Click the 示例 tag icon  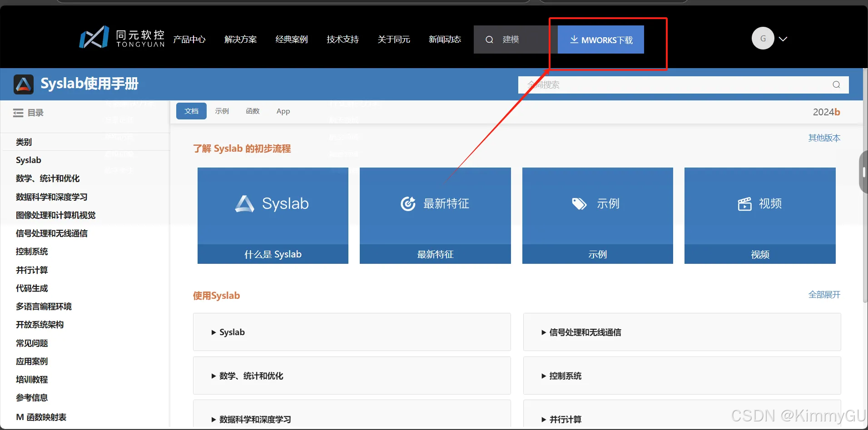(x=579, y=203)
